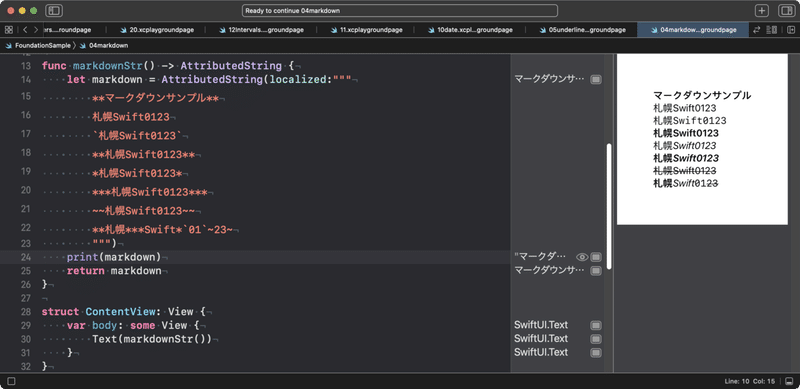Open the editor options lines icon

click(771, 30)
